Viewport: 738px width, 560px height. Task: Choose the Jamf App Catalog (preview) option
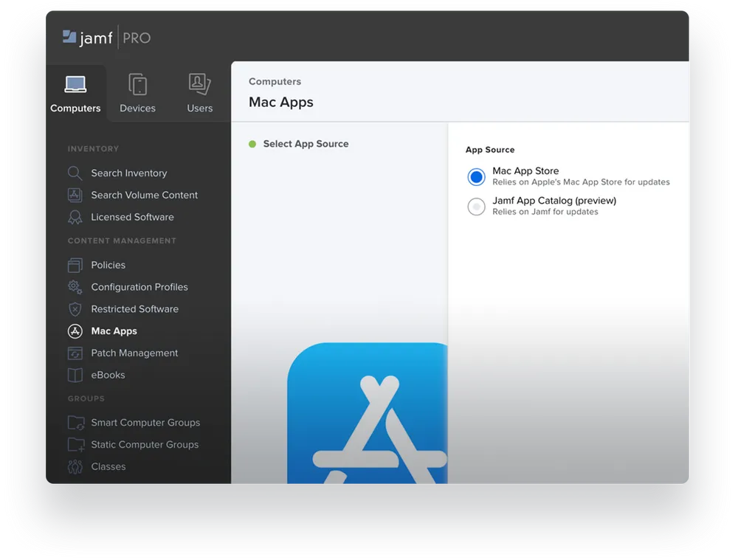(476, 206)
